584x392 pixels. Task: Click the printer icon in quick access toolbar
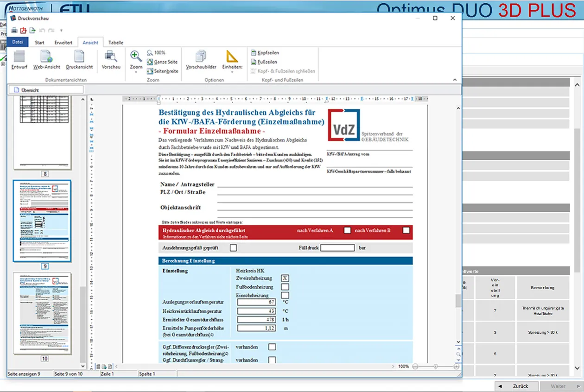(14, 31)
